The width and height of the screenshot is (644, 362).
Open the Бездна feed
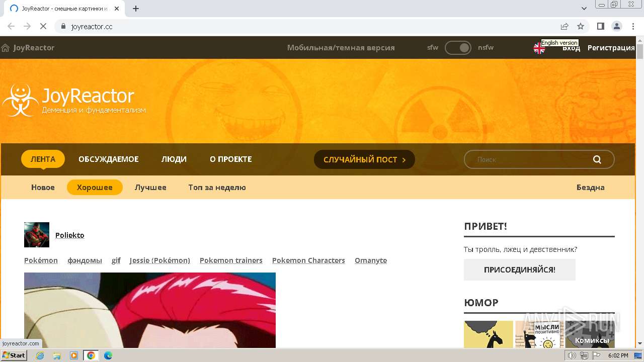(x=590, y=187)
